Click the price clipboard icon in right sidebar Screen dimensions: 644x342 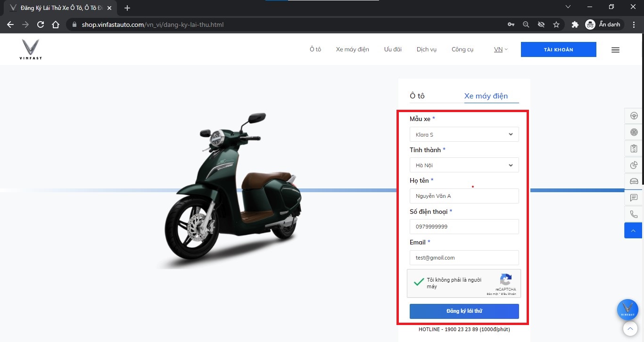click(x=634, y=149)
